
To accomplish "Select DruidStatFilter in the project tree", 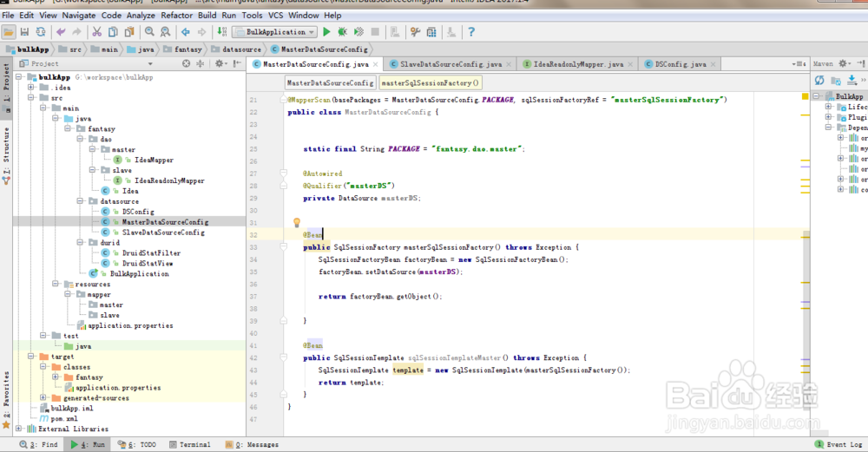I will click(151, 252).
